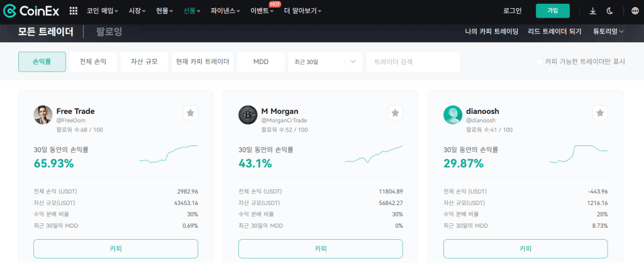644x263 pixels.
Task: Star the dianoosh trader card
Action: pos(601,113)
